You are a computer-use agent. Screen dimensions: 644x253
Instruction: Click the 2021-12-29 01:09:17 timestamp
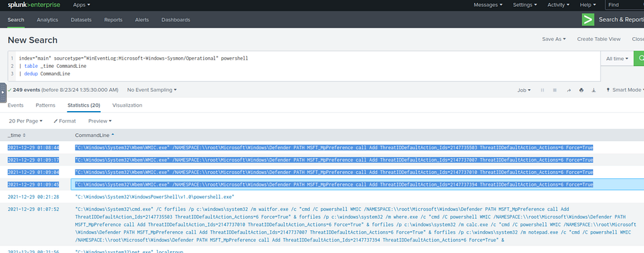[33, 159]
